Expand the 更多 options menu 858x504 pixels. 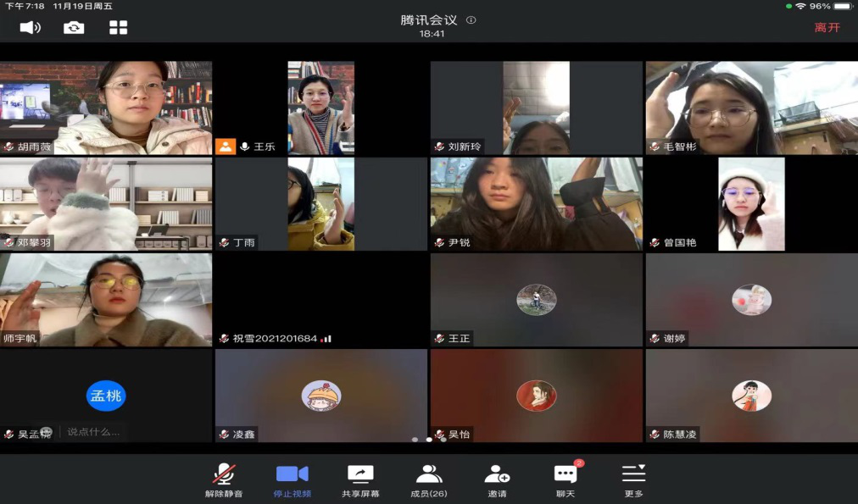[633, 479]
